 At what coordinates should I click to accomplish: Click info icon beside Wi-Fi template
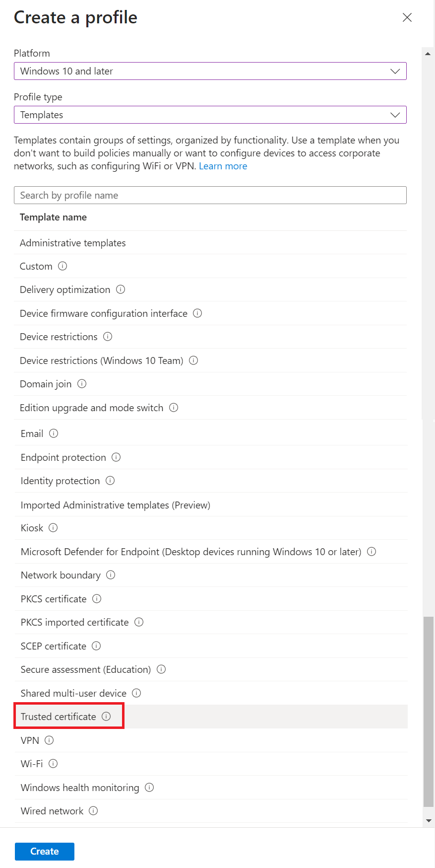coord(53,764)
